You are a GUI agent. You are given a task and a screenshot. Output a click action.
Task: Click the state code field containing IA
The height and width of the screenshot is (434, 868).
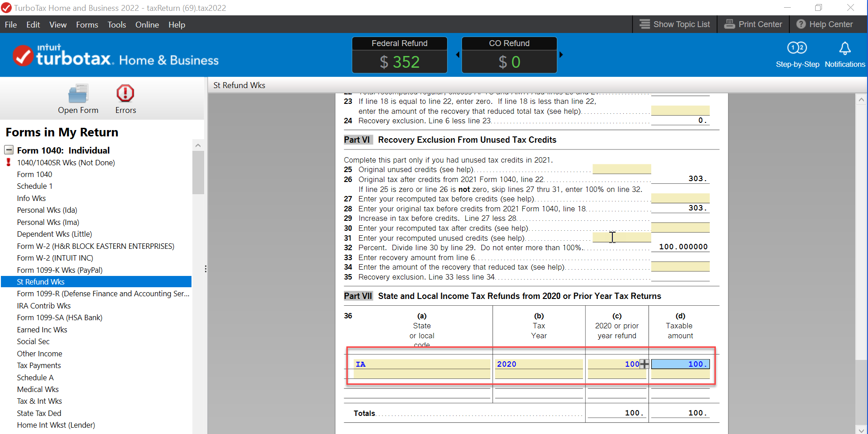click(x=422, y=364)
